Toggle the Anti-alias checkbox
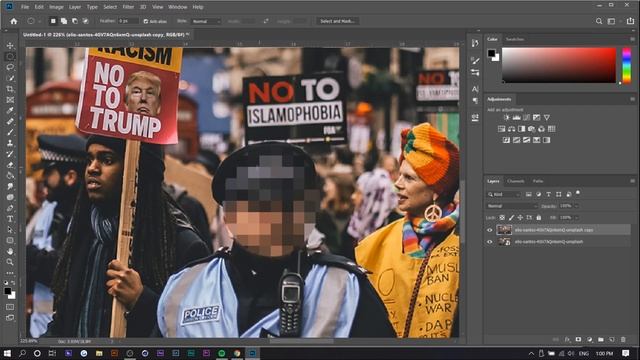The image size is (640, 360). (146, 21)
